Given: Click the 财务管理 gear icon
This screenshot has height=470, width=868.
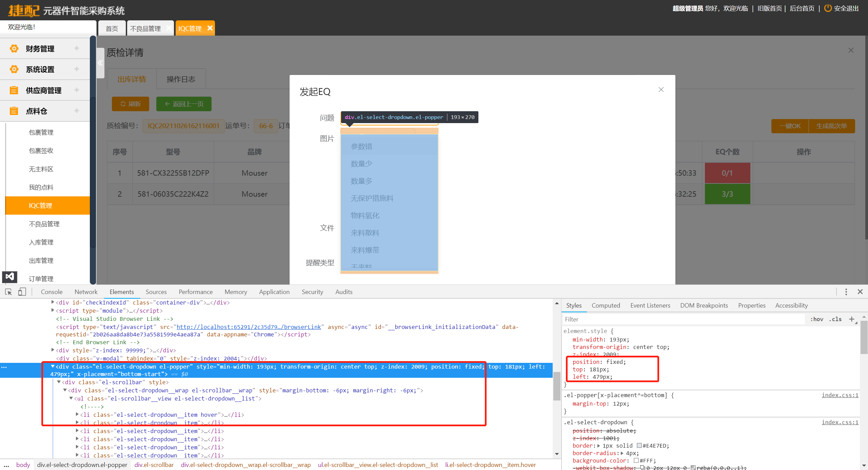Looking at the screenshot, I should click(x=14, y=48).
